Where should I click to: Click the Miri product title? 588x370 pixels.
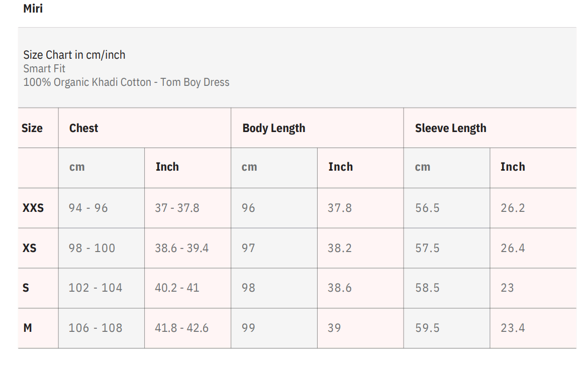pos(33,9)
